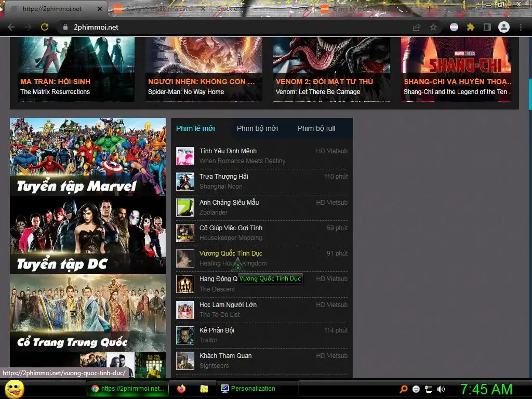Viewport: 532px width, 399px height.
Task: Switch to the Phim bộ full tab
Action: click(x=316, y=128)
